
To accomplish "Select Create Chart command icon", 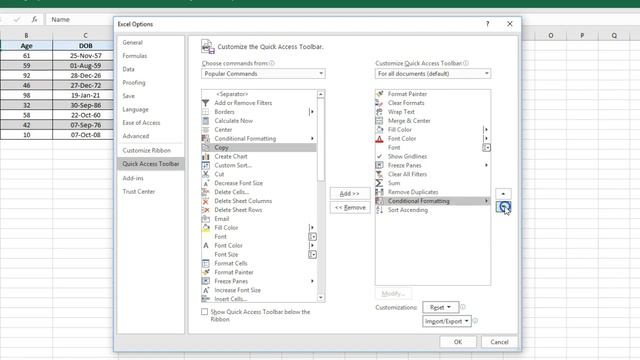I will click(x=206, y=156).
